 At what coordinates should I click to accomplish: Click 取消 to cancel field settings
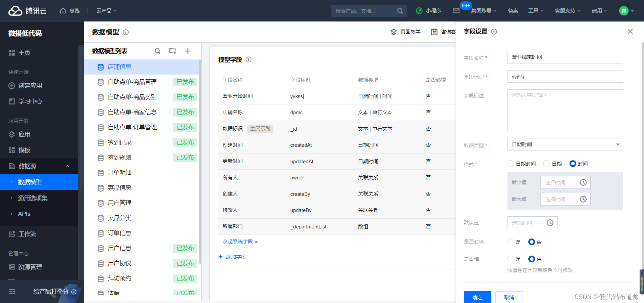coord(509,297)
